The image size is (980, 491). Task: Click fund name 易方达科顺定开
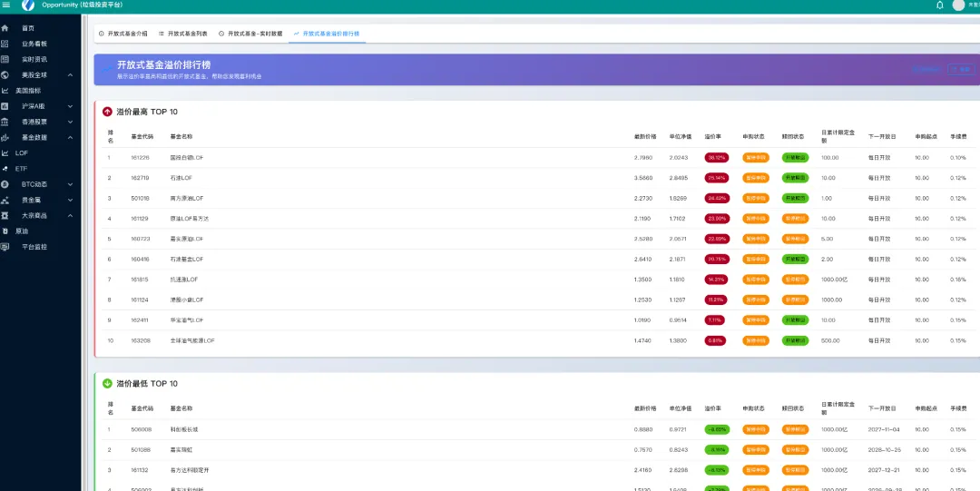(188, 470)
